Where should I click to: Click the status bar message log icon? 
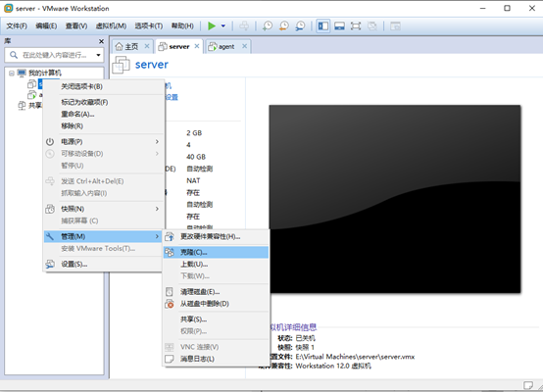[528, 385]
